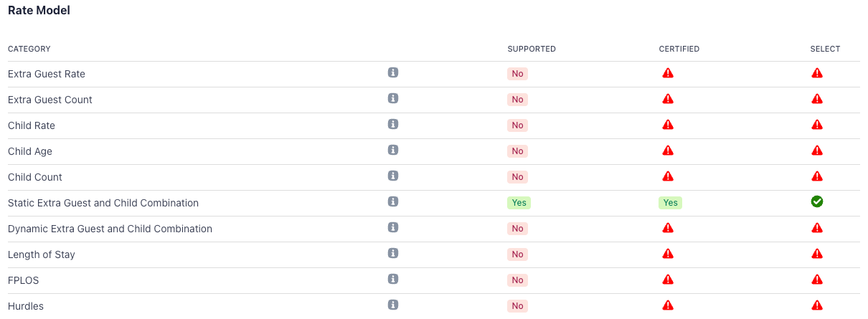Image resolution: width=868 pixels, height=319 pixels.
Task: Click info icon for Extra Guest Rate
Action: pyautogui.click(x=393, y=72)
